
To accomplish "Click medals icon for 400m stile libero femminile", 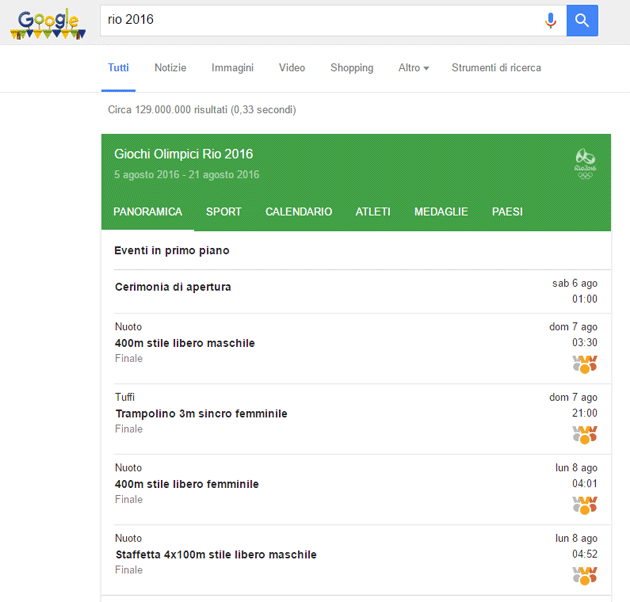I will (585, 505).
